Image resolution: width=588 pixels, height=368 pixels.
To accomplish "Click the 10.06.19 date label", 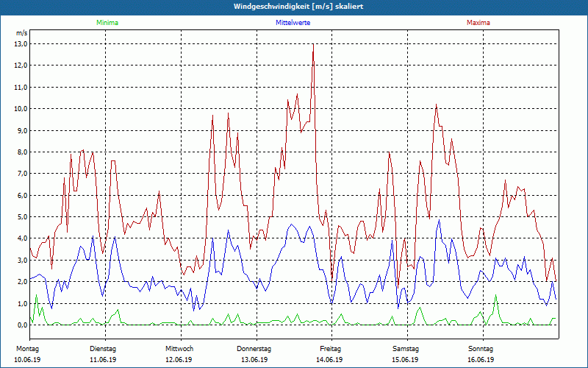I will tap(27, 360).
